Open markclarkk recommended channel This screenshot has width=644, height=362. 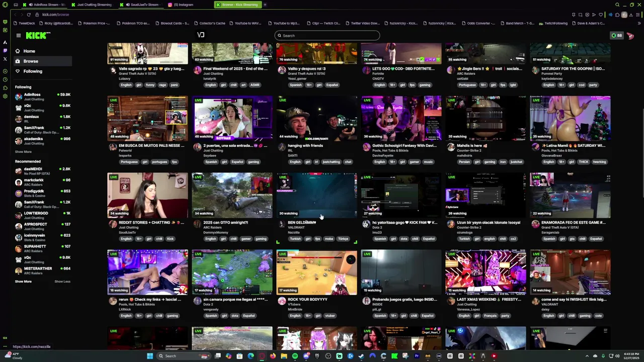(42, 182)
